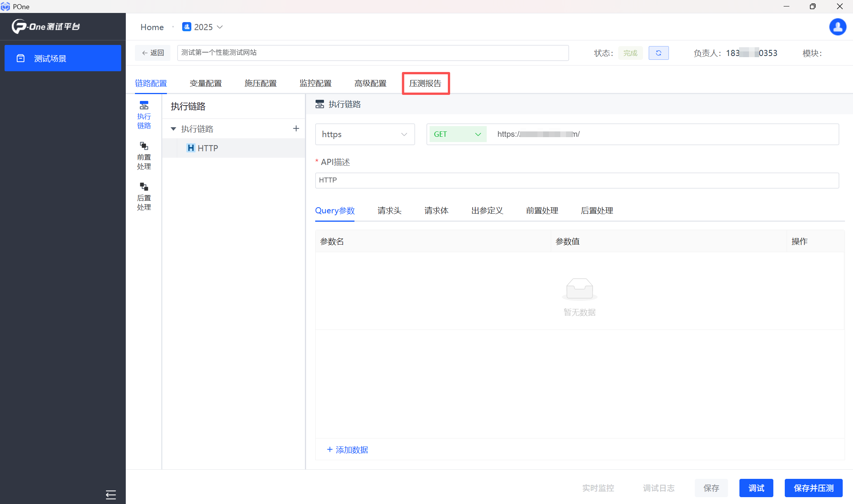Click the P-One 测试平台 logo
The width and height of the screenshot is (853, 504).
tap(46, 26)
